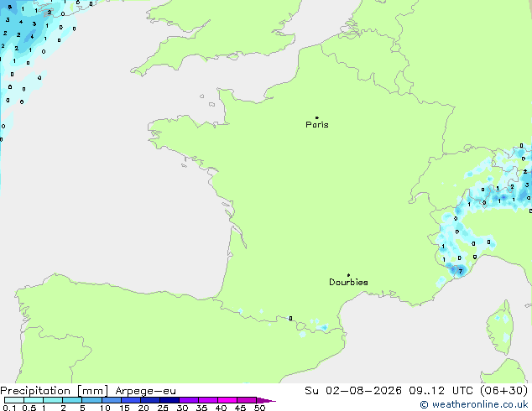The image size is (532, 411).
Task: Click the 10–15 mm legend swatch
Action: tap(112, 400)
